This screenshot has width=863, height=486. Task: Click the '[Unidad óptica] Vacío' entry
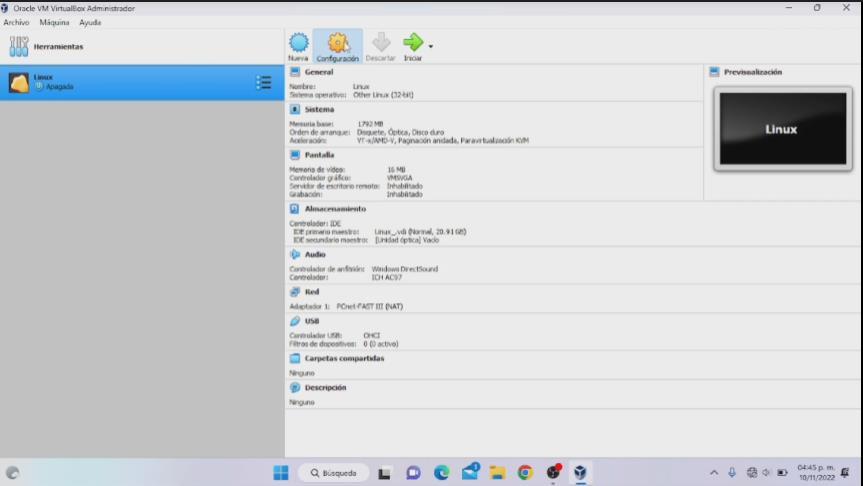click(x=407, y=241)
